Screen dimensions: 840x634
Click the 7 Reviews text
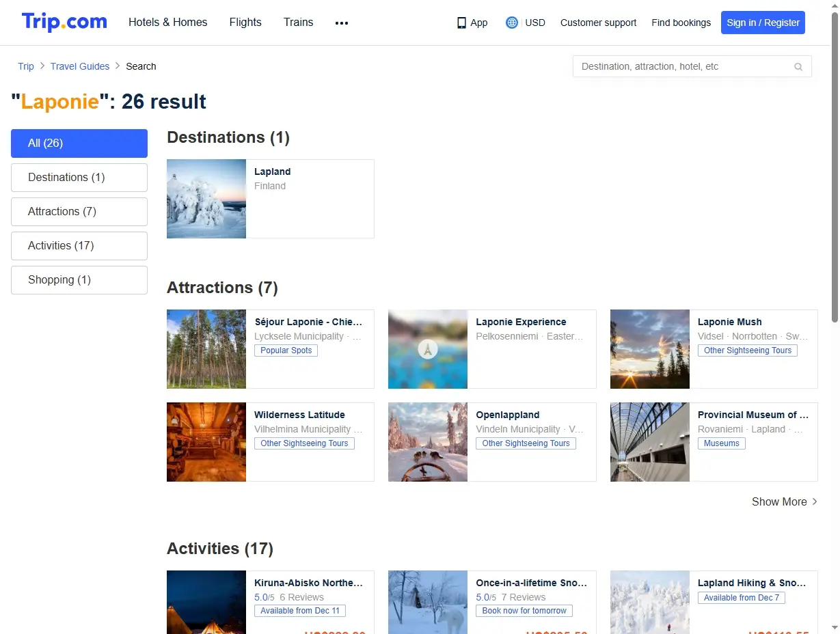(524, 597)
